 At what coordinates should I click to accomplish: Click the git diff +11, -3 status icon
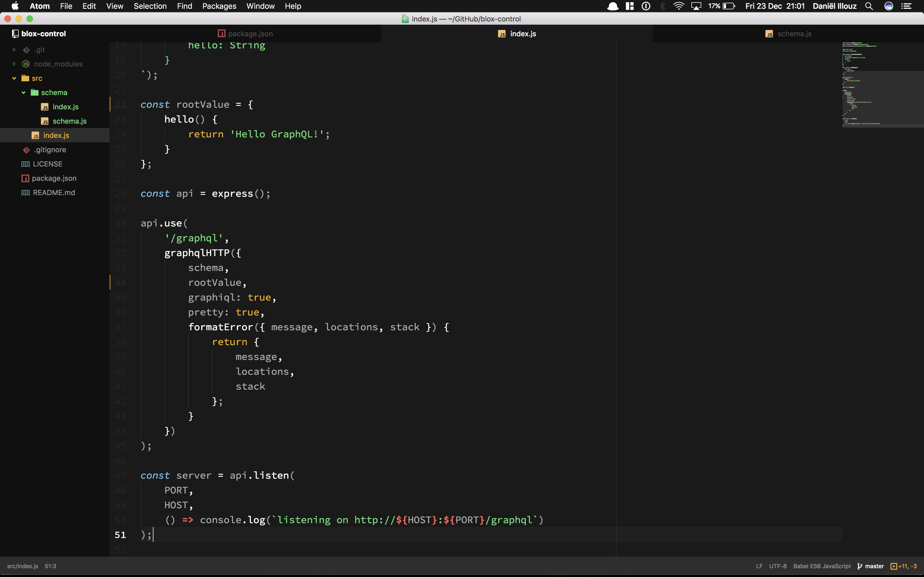893,566
